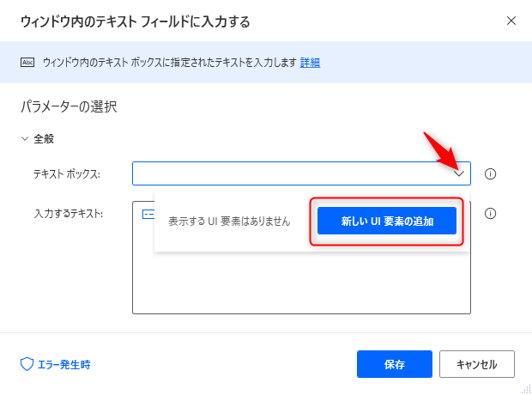Click 新しい UI 要素の追加 button
The width and height of the screenshot is (532, 395).
point(387,221)
